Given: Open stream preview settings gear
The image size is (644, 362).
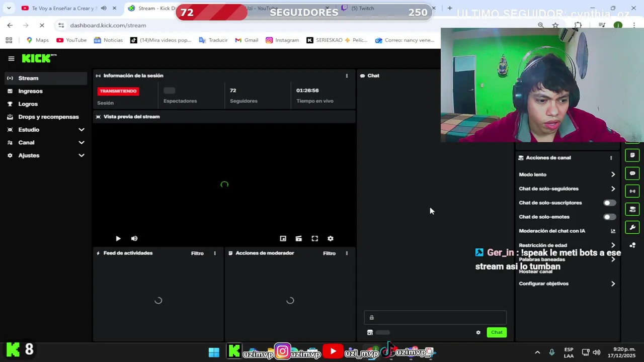Looking at the screenshot, I should 331,239.
